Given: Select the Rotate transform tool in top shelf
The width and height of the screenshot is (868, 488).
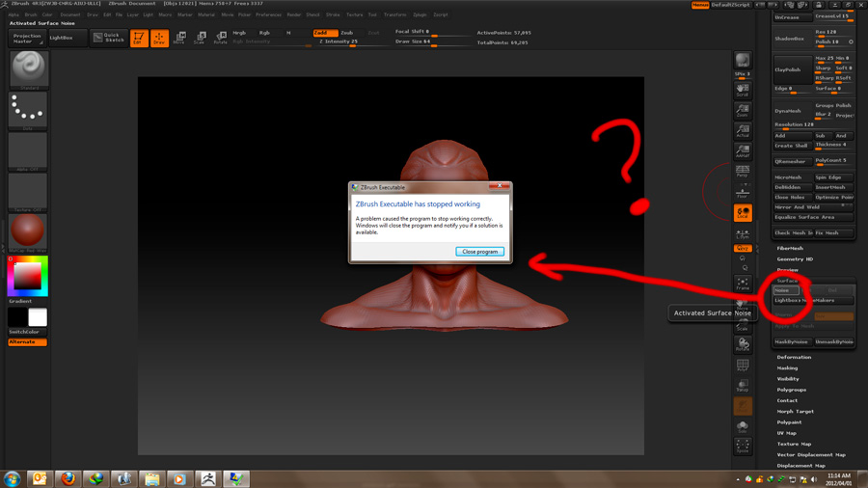Looking at the screenshot, I should click(x=220, y=38).
